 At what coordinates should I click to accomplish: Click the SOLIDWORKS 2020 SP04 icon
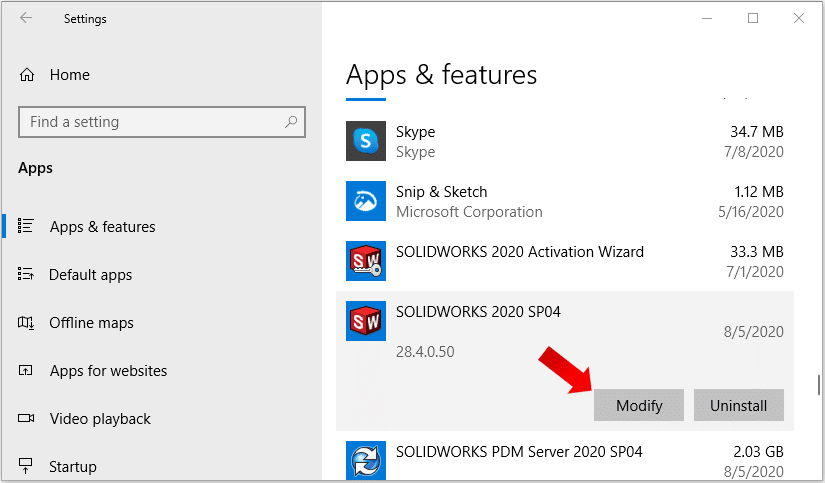tap(366, 321)
